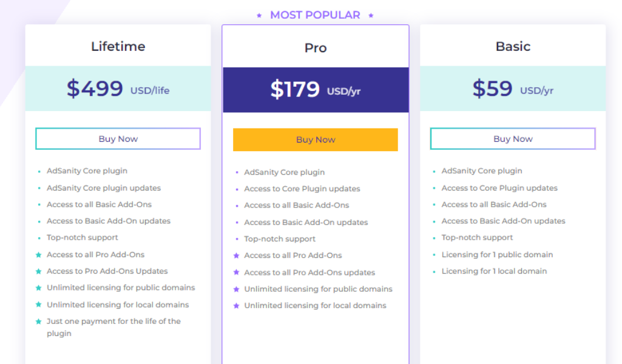Click purple star beside Pro Access to all Pro Add-Ons

coord(237,256)
